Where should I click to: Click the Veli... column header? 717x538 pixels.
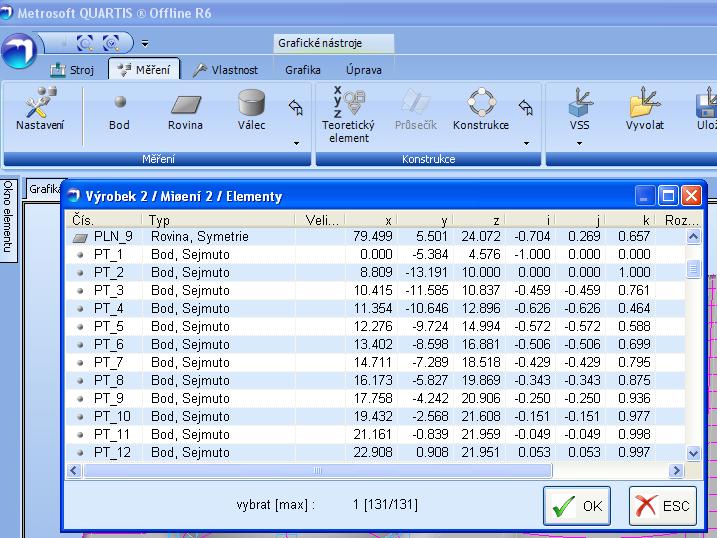point(320,220)
